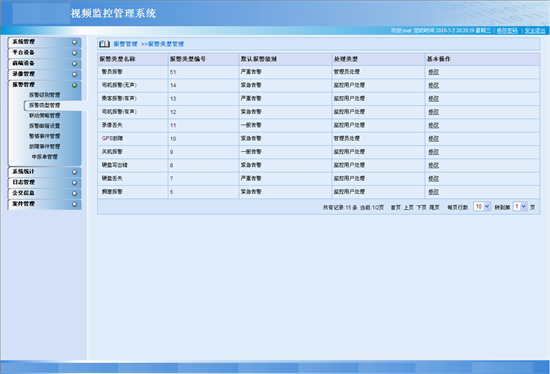550x374 pixels.
Task: Expand the 案件管理 sidebar section
Action: pos(45,204)
